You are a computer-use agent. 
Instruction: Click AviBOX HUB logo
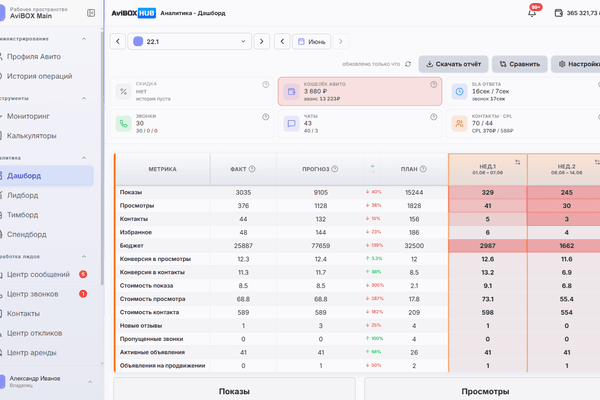click(x=134, y=13)
